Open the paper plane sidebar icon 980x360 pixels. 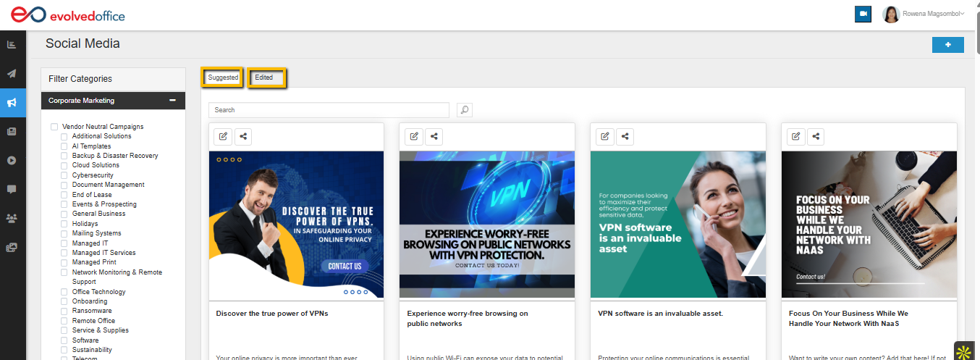point(12,74)
